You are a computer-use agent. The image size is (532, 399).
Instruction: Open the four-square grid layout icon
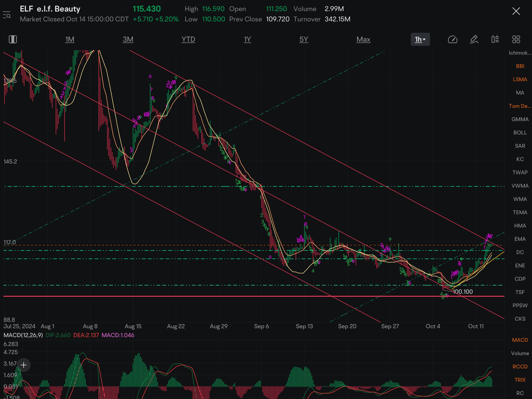[x=516, y=39]
